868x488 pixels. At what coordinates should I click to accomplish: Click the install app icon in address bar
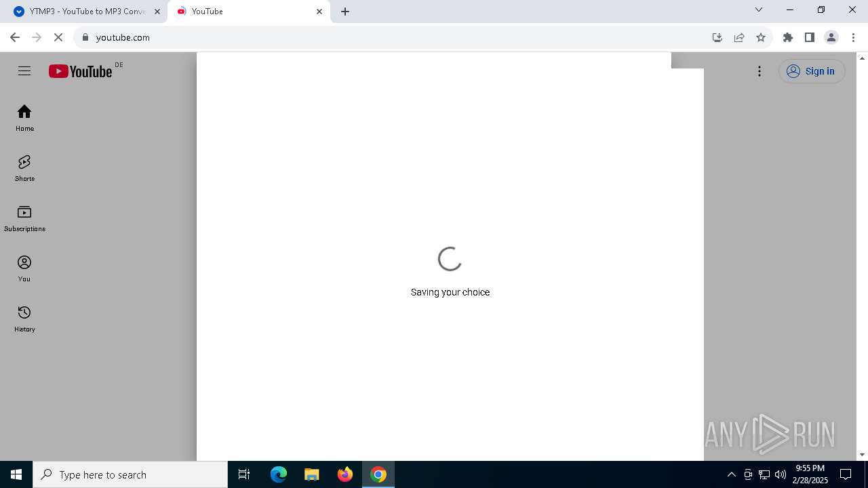click(717, 37)
